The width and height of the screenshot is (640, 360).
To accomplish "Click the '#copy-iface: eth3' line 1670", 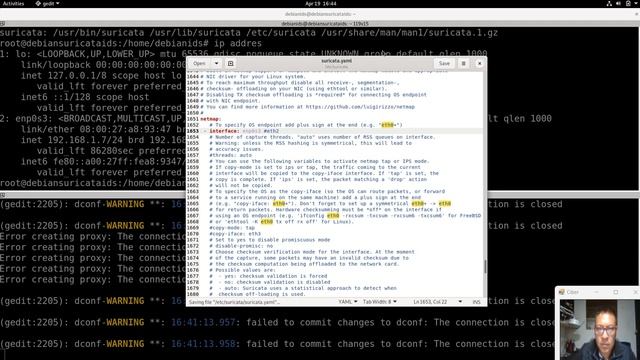I will (235, 234).
